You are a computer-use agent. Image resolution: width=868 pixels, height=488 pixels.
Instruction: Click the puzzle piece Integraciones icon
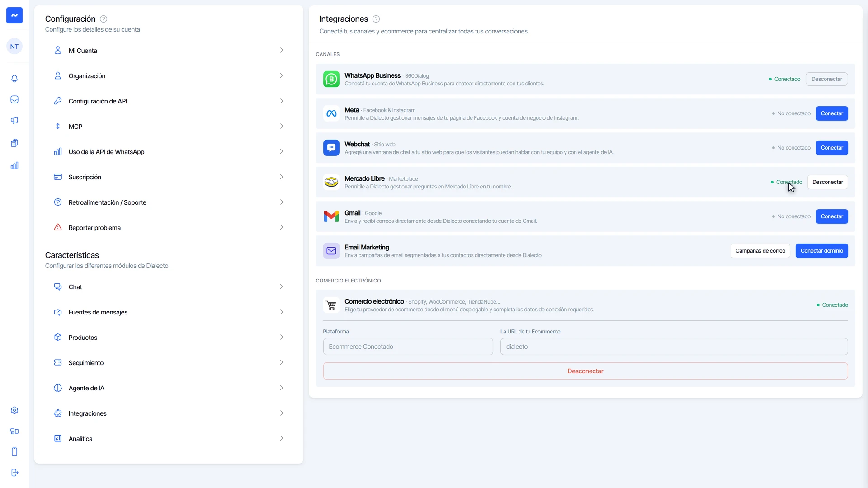click(58, 413)
